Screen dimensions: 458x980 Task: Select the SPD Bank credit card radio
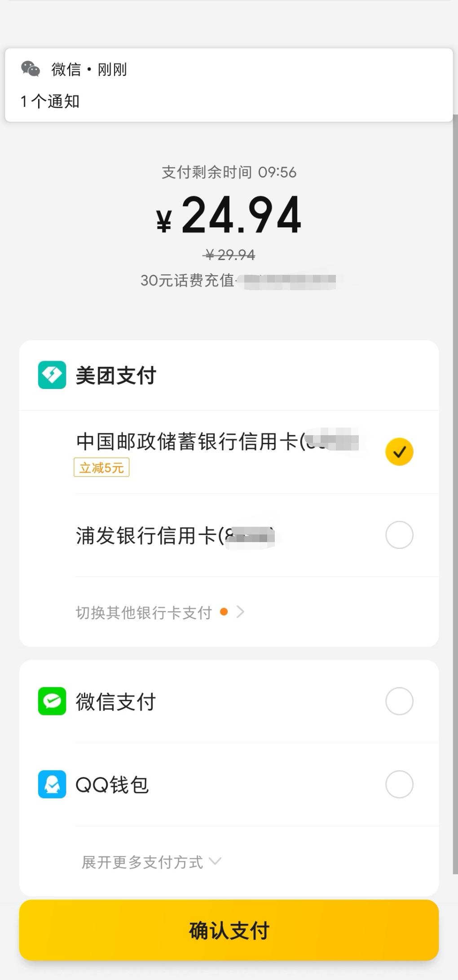(399, 535)
